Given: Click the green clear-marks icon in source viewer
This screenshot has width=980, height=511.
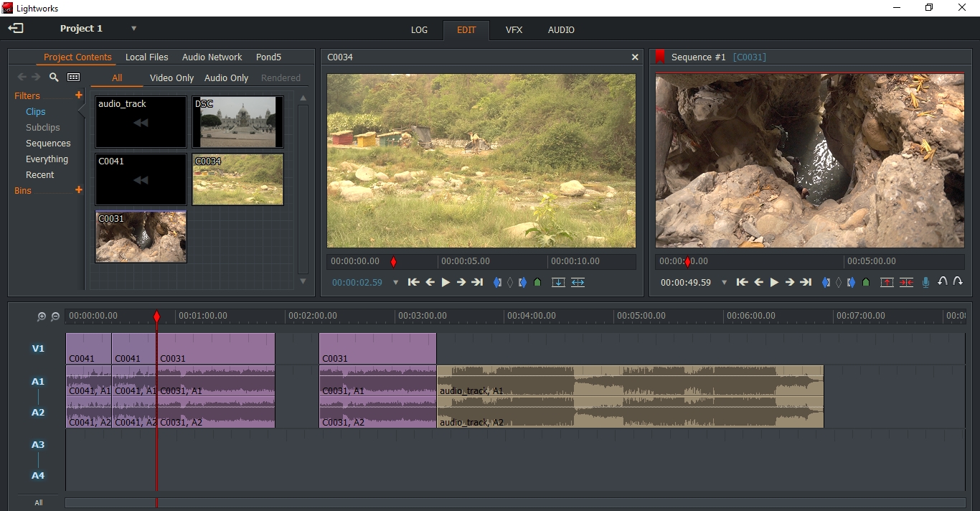Looking at the screenshot, I should click(x=537, y=283).
